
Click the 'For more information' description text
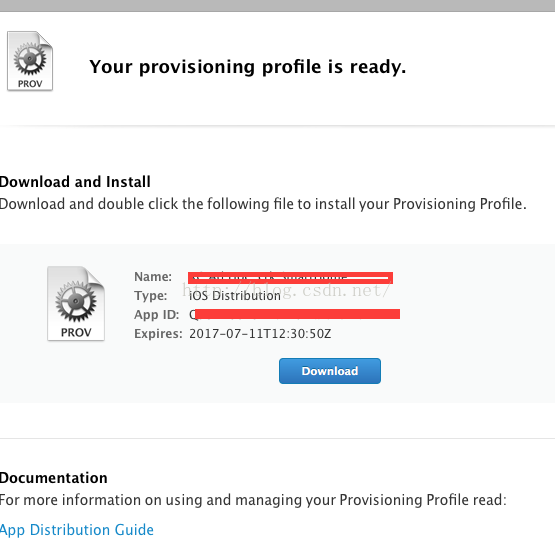point(253,500)
